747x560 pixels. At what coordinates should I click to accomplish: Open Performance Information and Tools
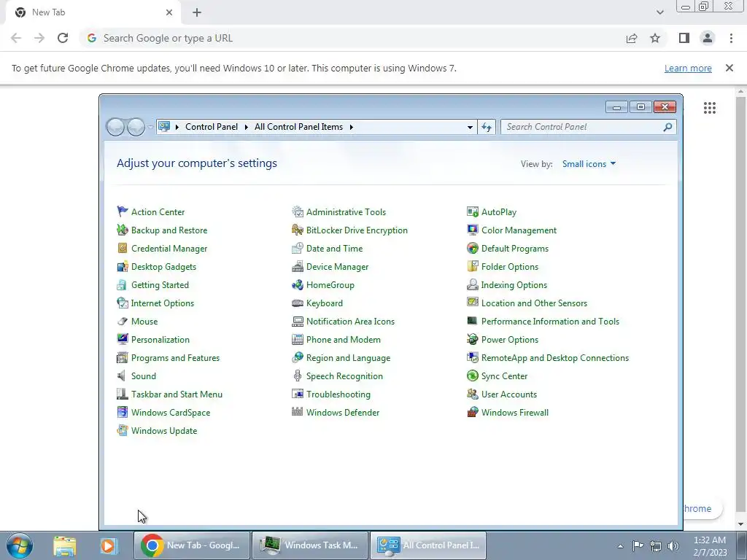(x=550, y=322)
